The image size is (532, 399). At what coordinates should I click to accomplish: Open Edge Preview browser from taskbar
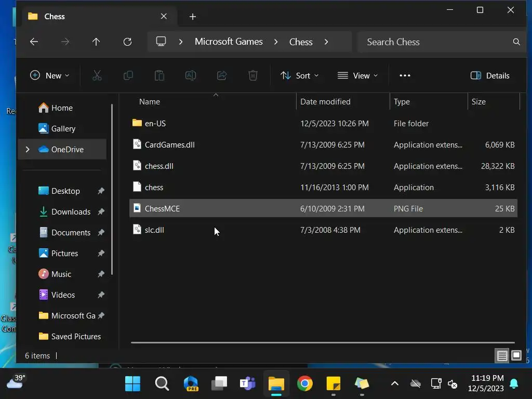coord(191,384)
